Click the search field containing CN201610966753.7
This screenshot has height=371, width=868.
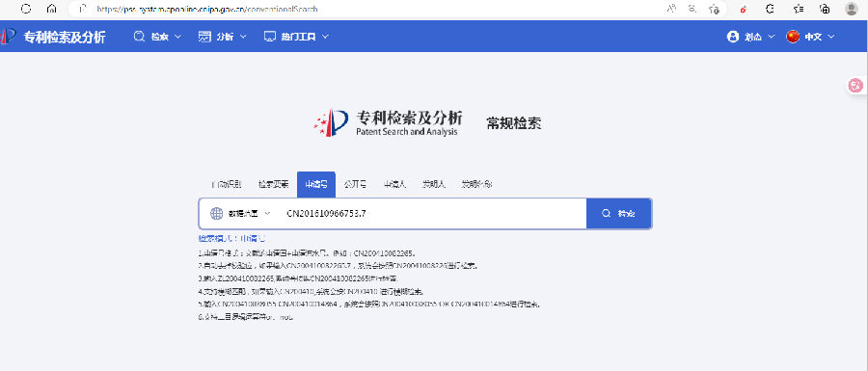(432, 213)
